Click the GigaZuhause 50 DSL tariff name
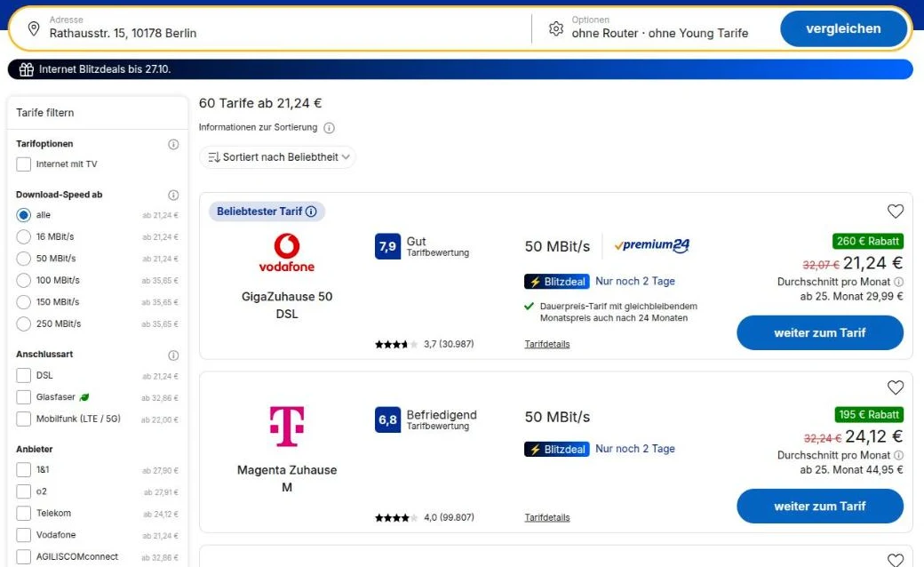This screenshot has height=567, width=924. coord(287,306)
